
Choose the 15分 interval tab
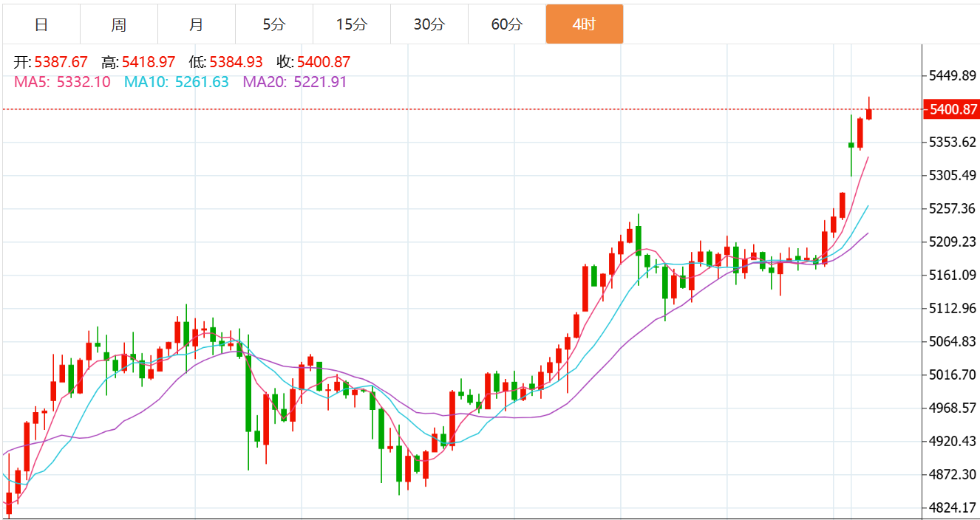(x=351, y=24)
